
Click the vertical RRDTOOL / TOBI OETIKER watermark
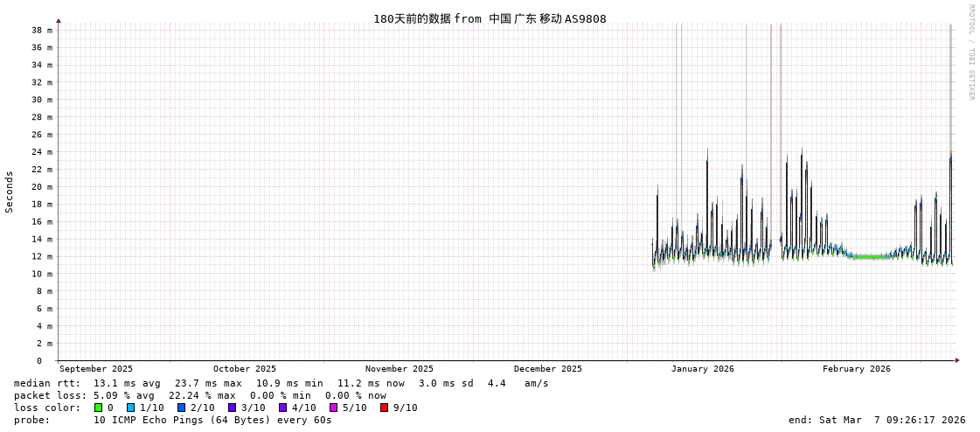point(971,52)
